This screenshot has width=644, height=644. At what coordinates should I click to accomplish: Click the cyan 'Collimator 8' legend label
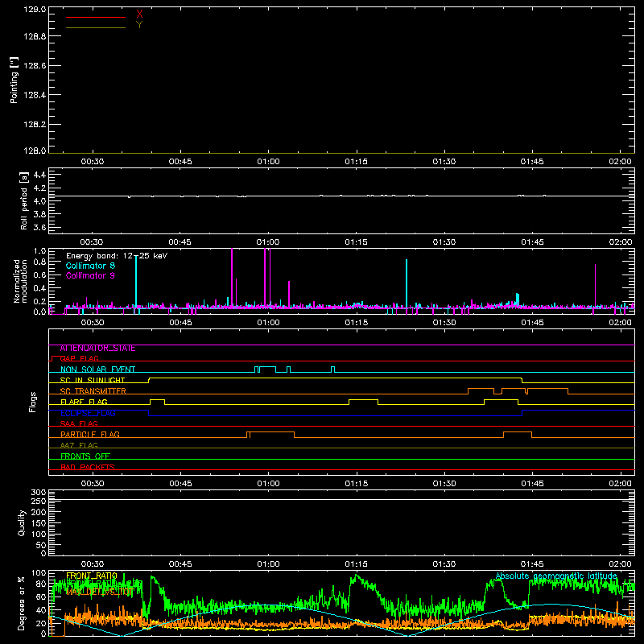(x=90, y=266)
